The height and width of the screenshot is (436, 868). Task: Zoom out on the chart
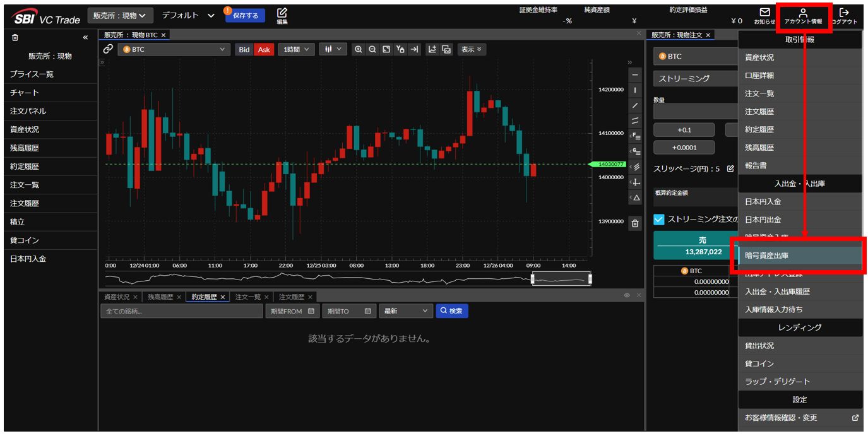(372, 49)
